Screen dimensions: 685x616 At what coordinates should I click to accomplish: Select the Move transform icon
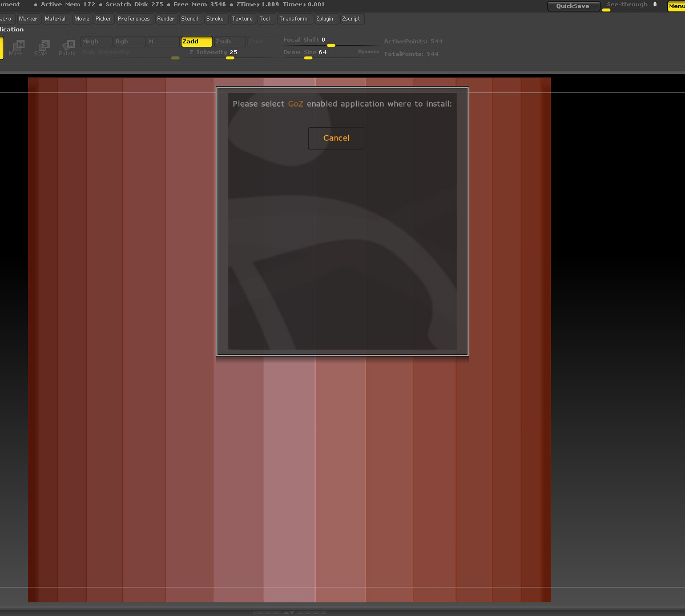[16, 47]
